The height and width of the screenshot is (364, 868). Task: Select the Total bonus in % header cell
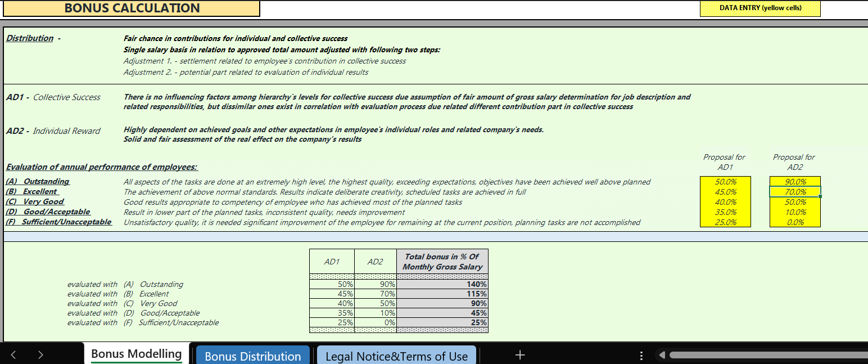point(442,262)
